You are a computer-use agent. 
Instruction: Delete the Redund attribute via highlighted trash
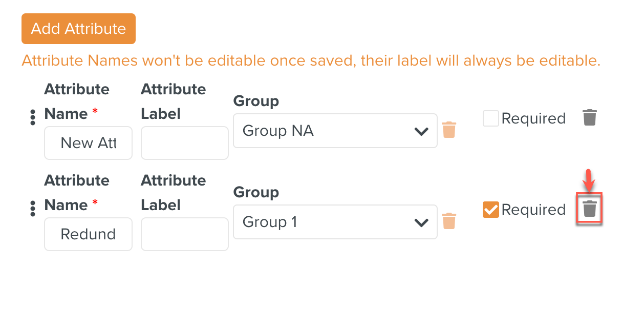[590, 209]
